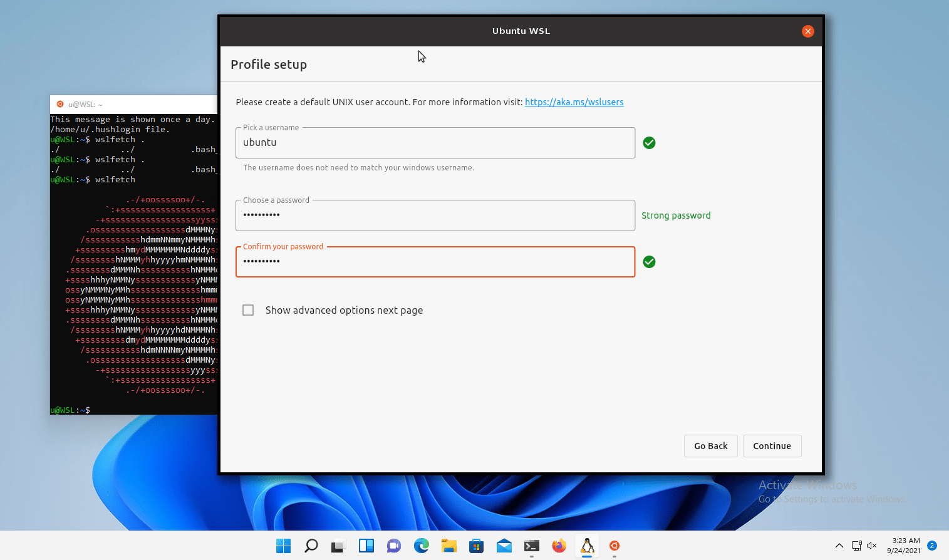Click the bottom u@WSL prompt in terminal
This screenshot has width=949, height=560.
[x=70, y=410]
